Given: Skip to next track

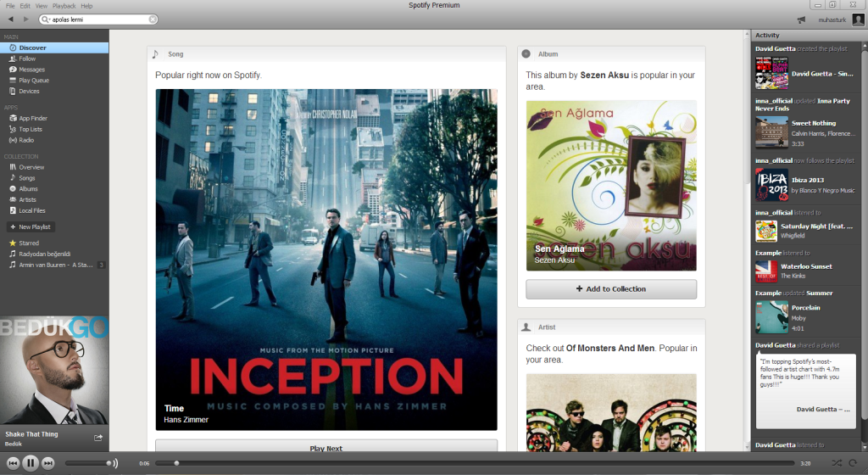Looking at the screenshot, I should point(48,463).
